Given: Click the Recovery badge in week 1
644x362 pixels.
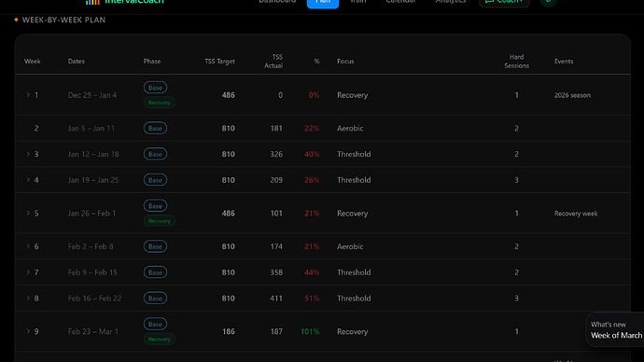Looking at the screenshot, I should (160, 103).
